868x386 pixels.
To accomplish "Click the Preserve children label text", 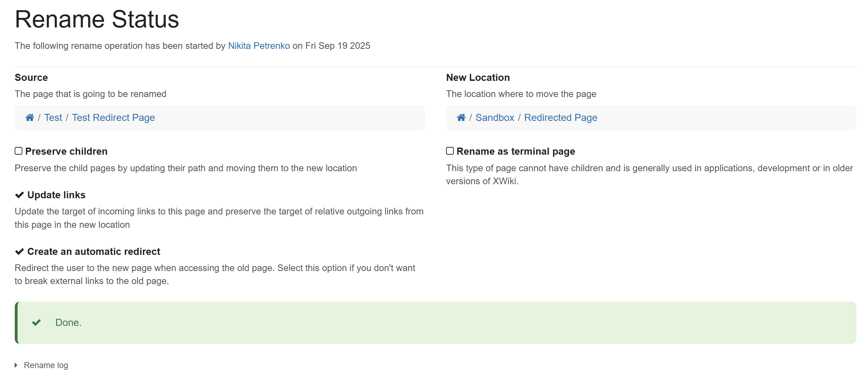I will 66,151.
